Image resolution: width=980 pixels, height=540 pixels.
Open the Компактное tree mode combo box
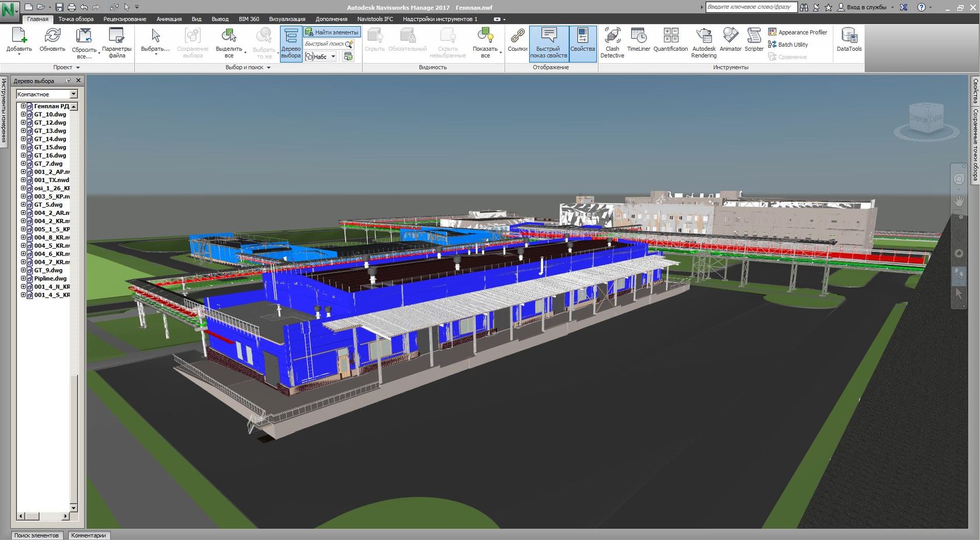47,94
